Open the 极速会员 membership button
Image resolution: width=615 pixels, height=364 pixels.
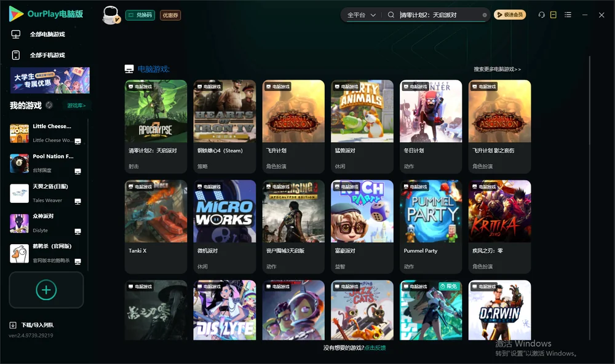tap(509, 15)
